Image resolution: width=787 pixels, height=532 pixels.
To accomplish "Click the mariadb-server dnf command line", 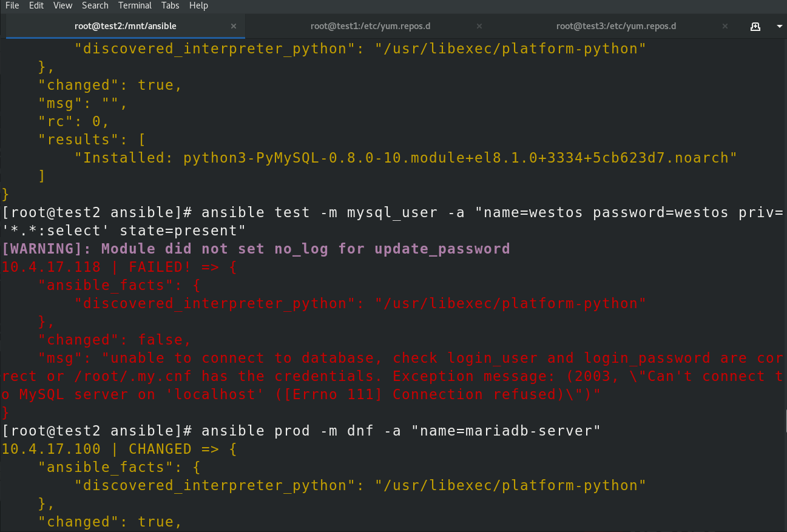I will coord(302,431).
